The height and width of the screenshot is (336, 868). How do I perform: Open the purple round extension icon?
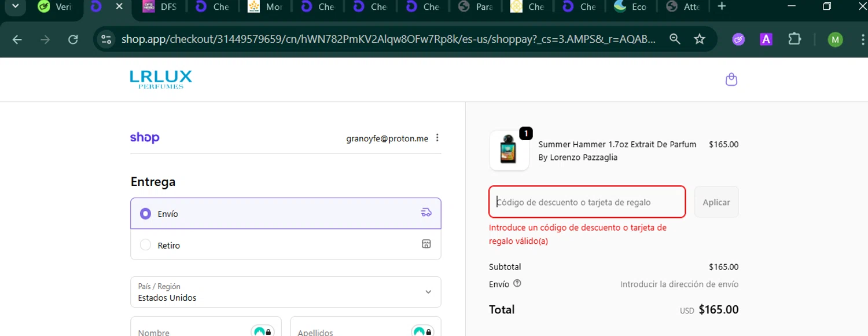[x=738, y=39]
